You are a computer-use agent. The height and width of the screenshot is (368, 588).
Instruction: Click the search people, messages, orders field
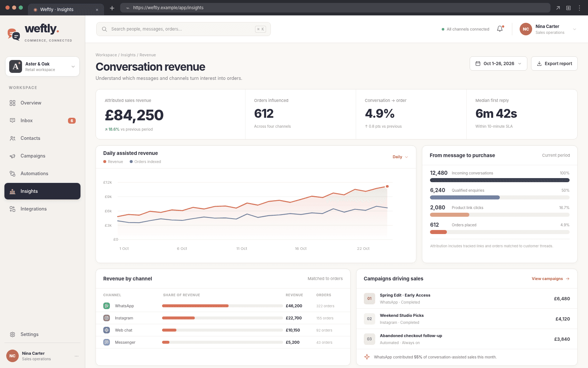tap(183, 29)
